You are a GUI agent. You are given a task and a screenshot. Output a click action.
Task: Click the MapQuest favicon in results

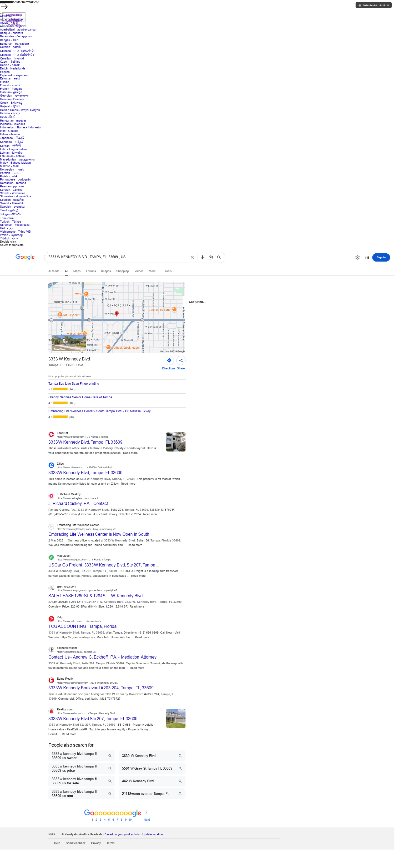coord(51,557)
